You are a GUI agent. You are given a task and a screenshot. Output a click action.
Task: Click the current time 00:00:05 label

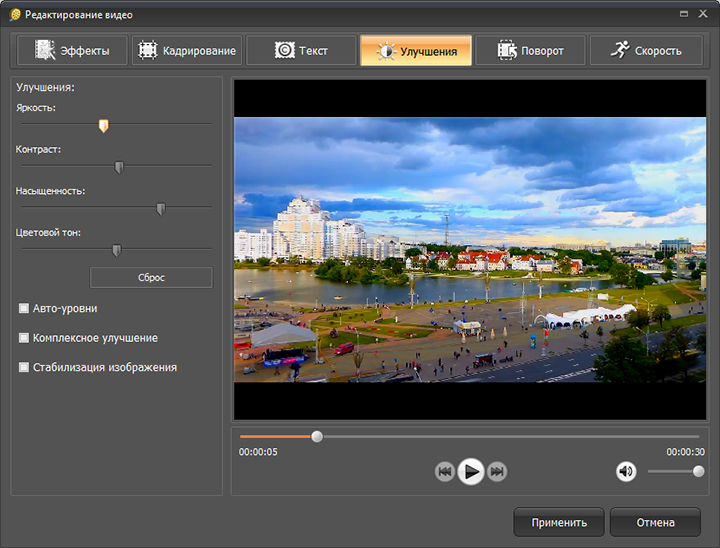click(x=258, y=452)
